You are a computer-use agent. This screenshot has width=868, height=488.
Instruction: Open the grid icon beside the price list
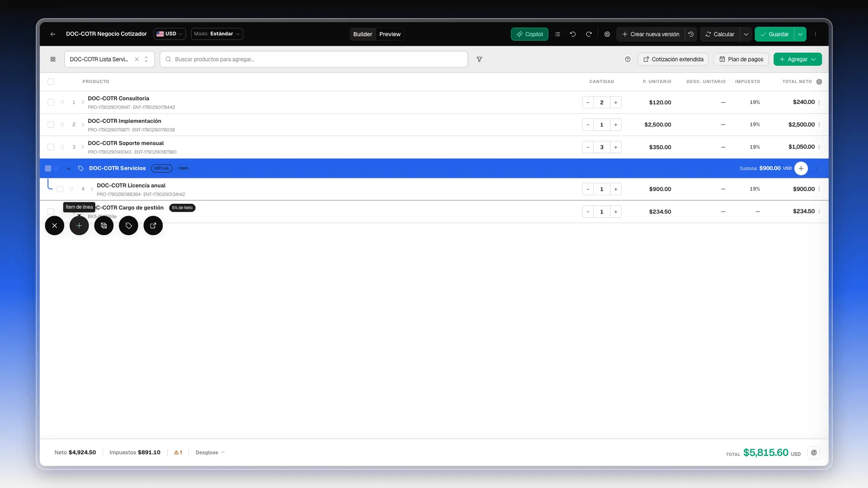click(53, 59)
